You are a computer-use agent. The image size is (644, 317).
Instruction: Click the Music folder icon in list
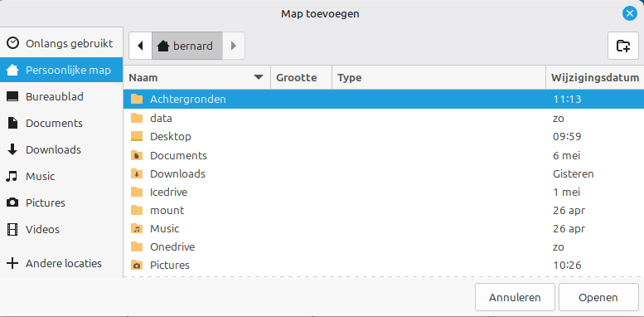tap(137, 228)
